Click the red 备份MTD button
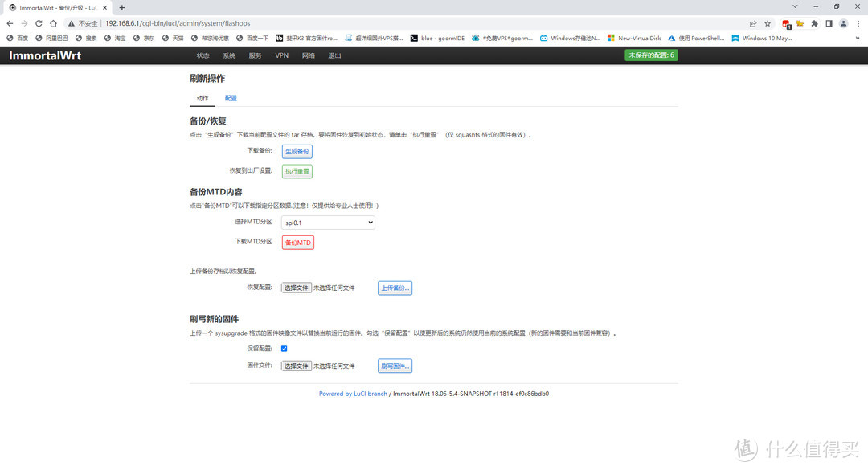 298,243
